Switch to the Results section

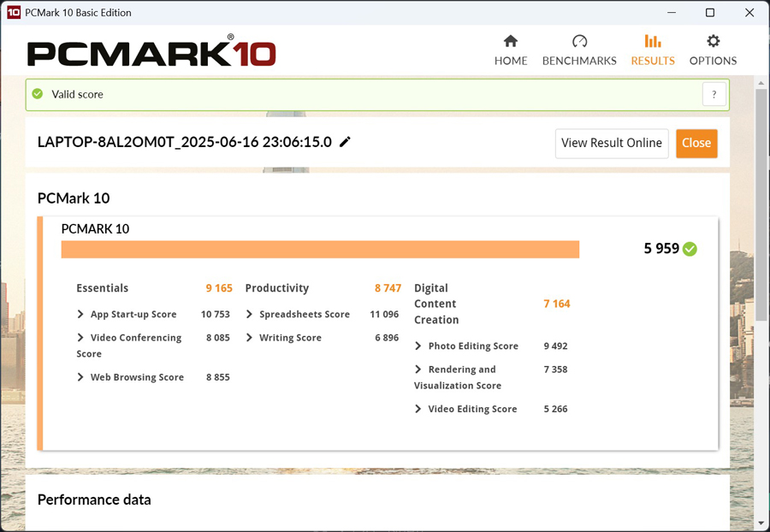(x=653, y=50)
